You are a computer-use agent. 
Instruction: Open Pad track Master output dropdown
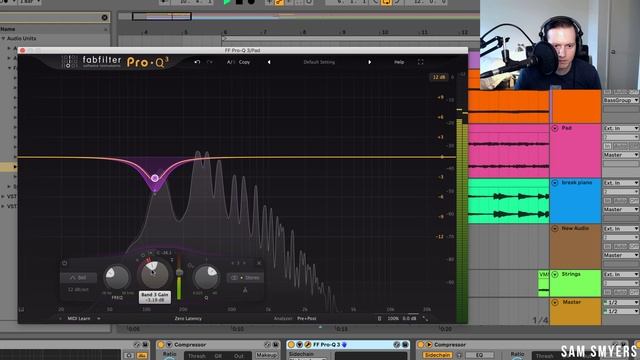coord(621,155)
